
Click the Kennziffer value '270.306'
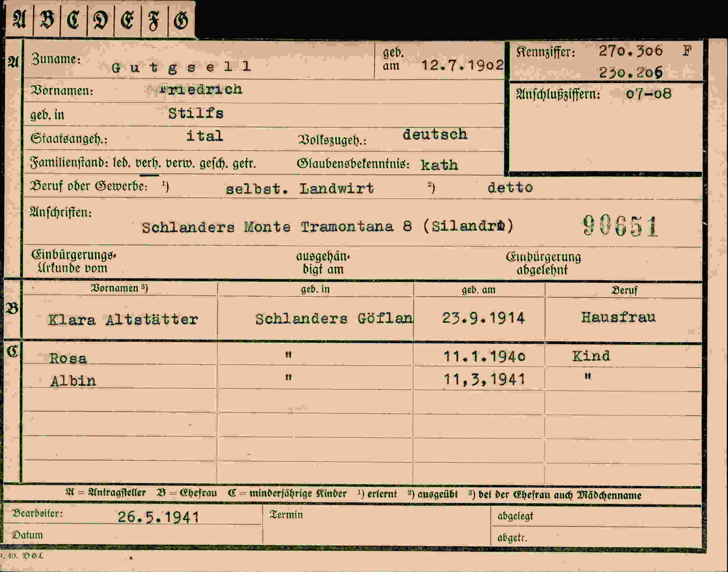point(630,51)
